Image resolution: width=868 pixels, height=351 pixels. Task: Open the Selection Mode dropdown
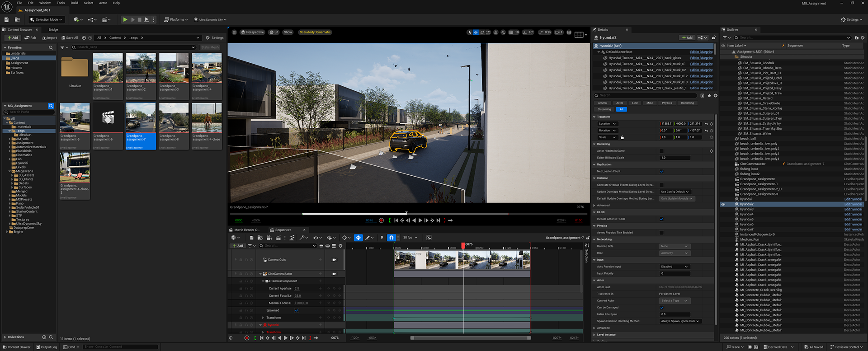click(x=46, y=19)
